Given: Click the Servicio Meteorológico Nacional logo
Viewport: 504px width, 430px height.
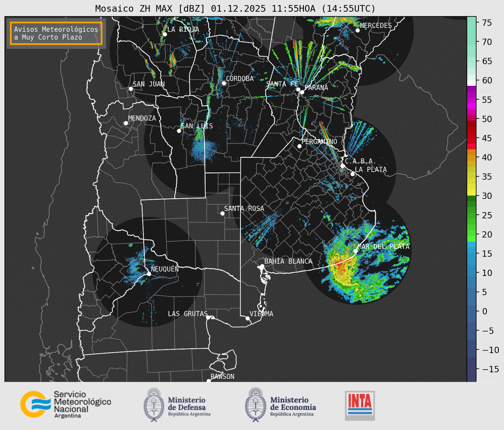Looking at the screenshot, I should (x=66, y=404).
